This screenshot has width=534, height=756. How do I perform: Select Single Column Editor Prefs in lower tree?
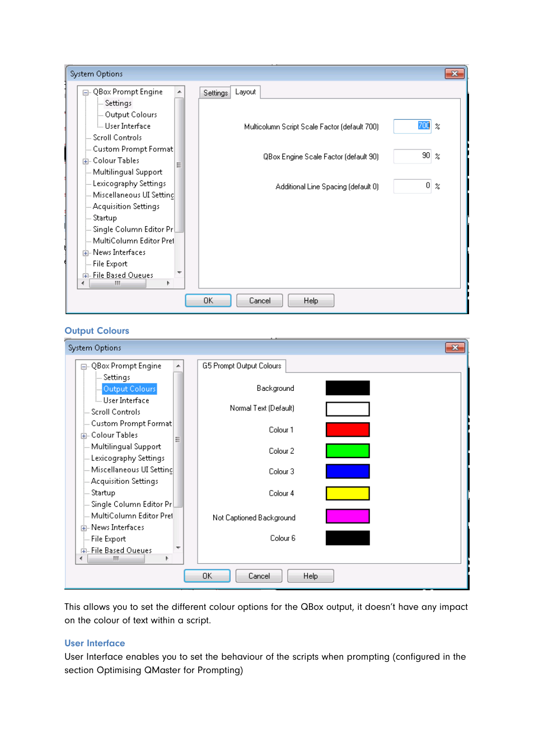point(131,505)
